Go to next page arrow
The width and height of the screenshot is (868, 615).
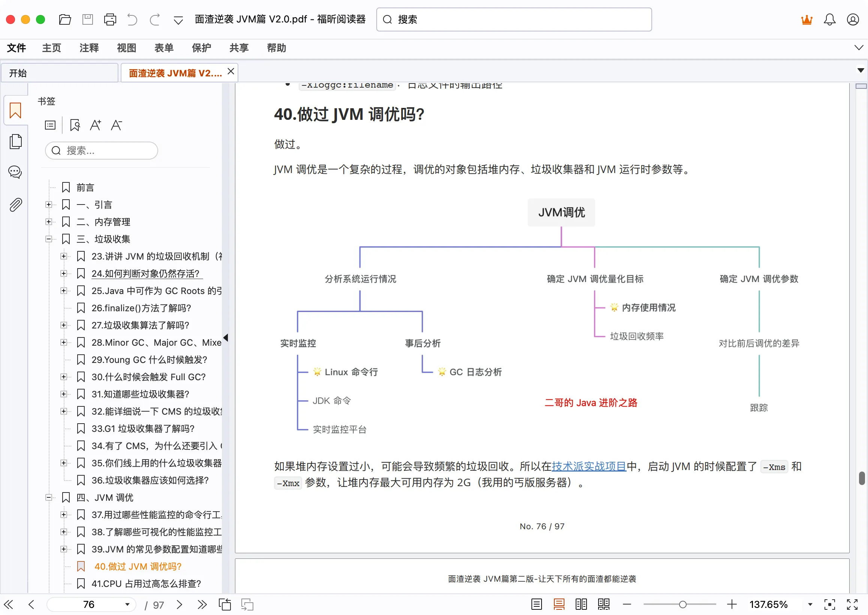[x=180, y=605]
